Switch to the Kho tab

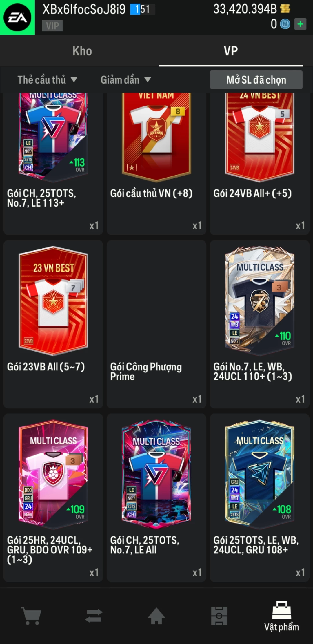click(x=82, y=51)
